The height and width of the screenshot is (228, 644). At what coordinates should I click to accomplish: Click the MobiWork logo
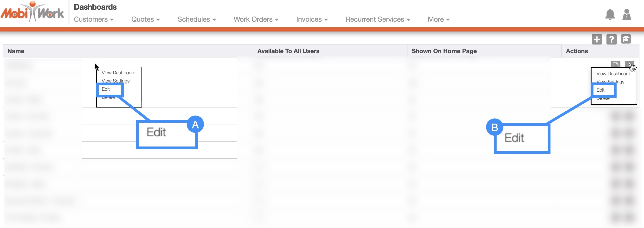(32, 13)
